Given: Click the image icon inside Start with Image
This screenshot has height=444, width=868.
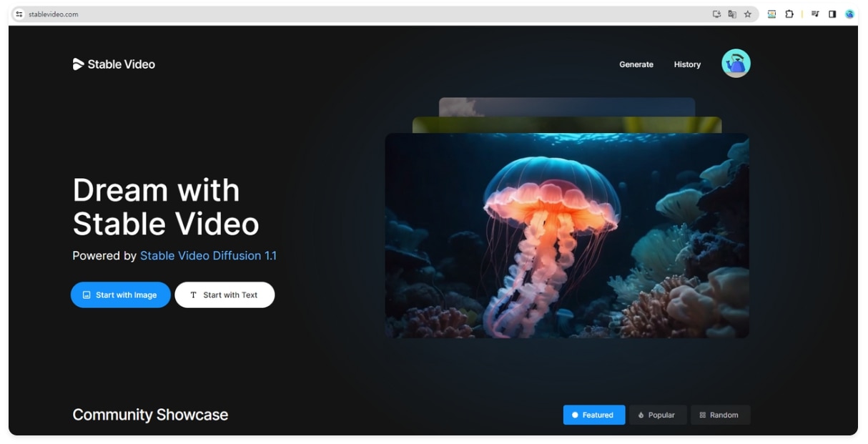Looking at the screenshot, I should tap(87, 295).
